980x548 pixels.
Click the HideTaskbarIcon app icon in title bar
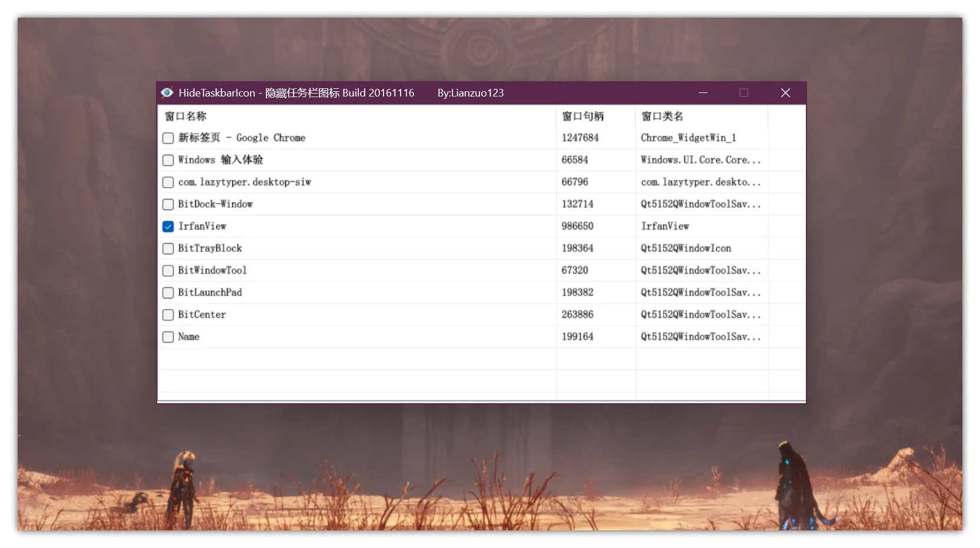point(167,92)
